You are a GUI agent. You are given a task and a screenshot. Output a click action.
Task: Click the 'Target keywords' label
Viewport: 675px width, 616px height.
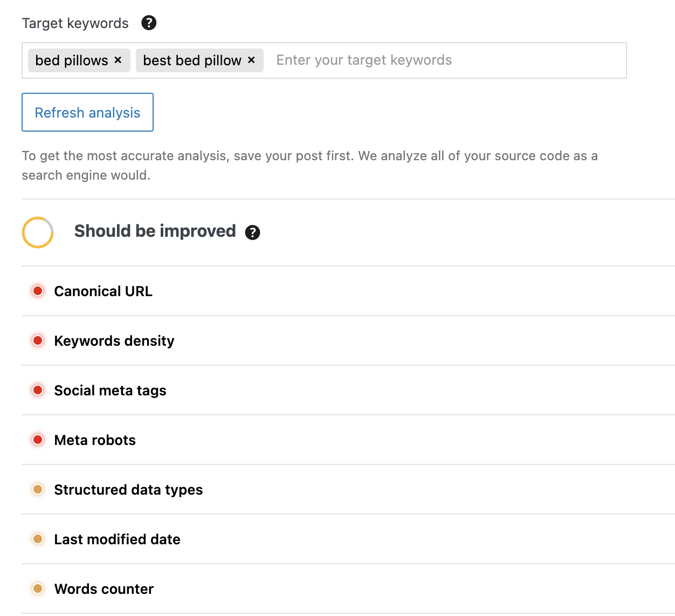click(75, 23)
